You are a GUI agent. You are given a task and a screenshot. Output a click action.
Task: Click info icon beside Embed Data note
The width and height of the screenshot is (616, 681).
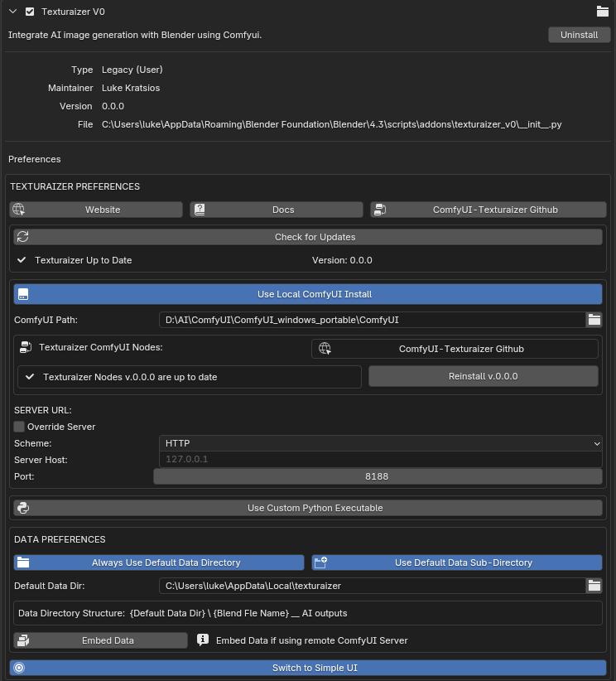[x=203, y=640]
